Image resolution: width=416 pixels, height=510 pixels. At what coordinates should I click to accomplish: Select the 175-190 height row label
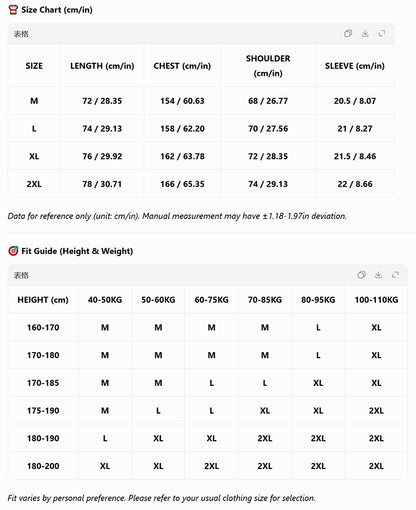[43, 410]
